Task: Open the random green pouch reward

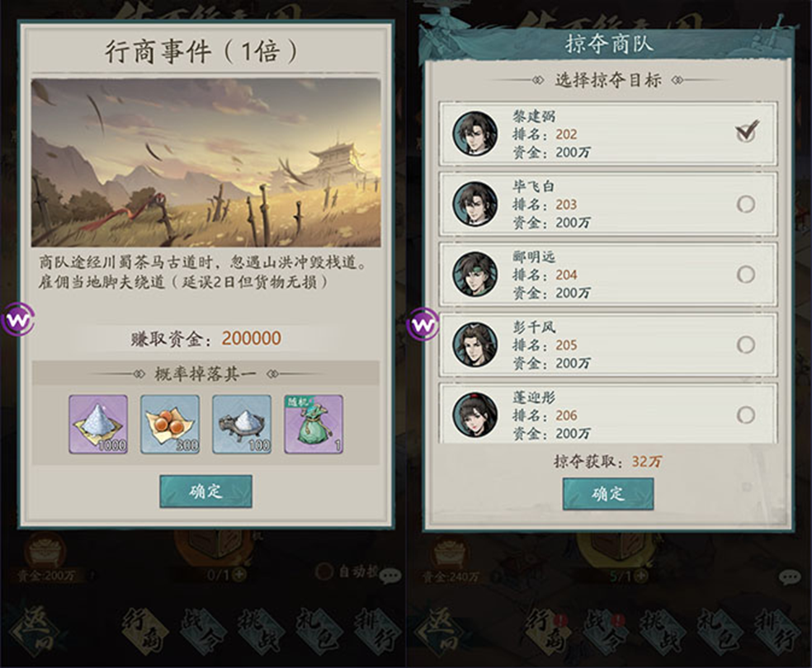Action: [314, 424]
